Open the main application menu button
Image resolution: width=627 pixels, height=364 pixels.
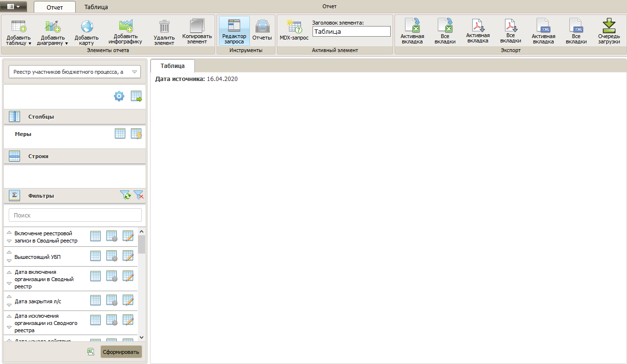[x=14, y=6]
